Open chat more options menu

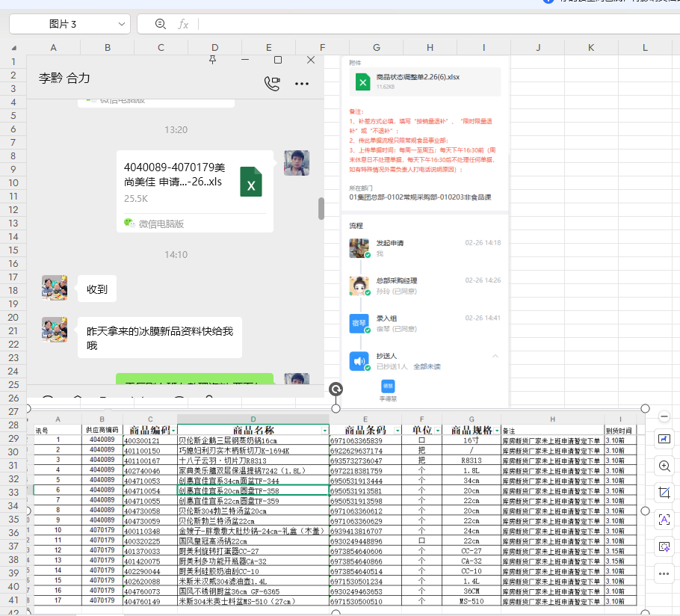point(302,84)
